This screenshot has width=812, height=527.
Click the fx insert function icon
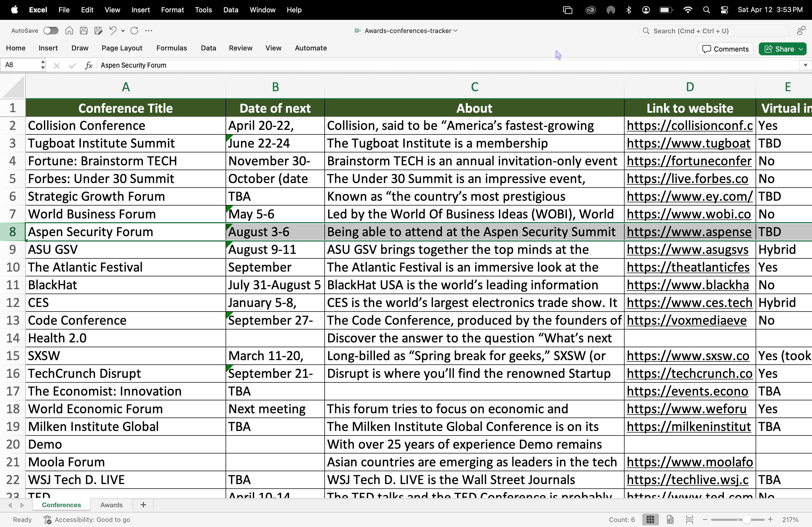[88, 65]
